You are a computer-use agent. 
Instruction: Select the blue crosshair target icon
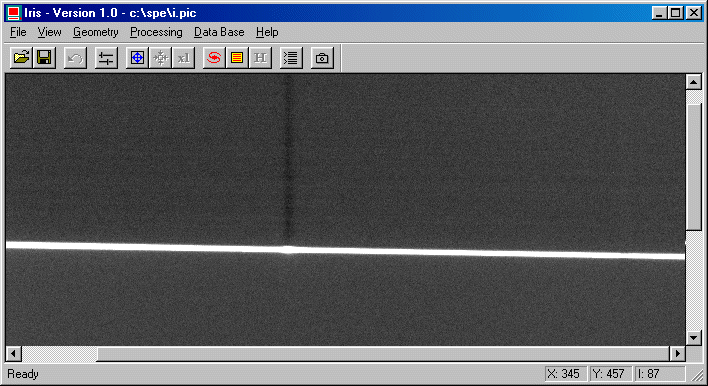pyautogui.click(x=137, y=58)
